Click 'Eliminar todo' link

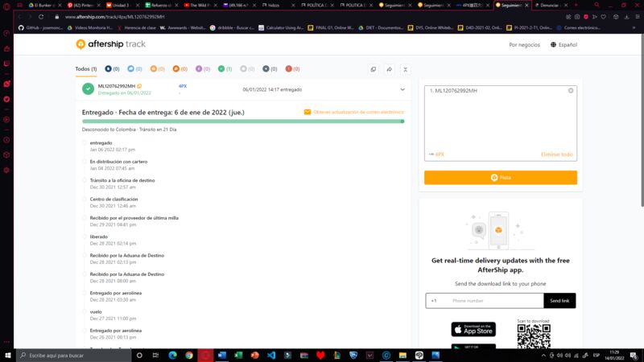point(556,154)
